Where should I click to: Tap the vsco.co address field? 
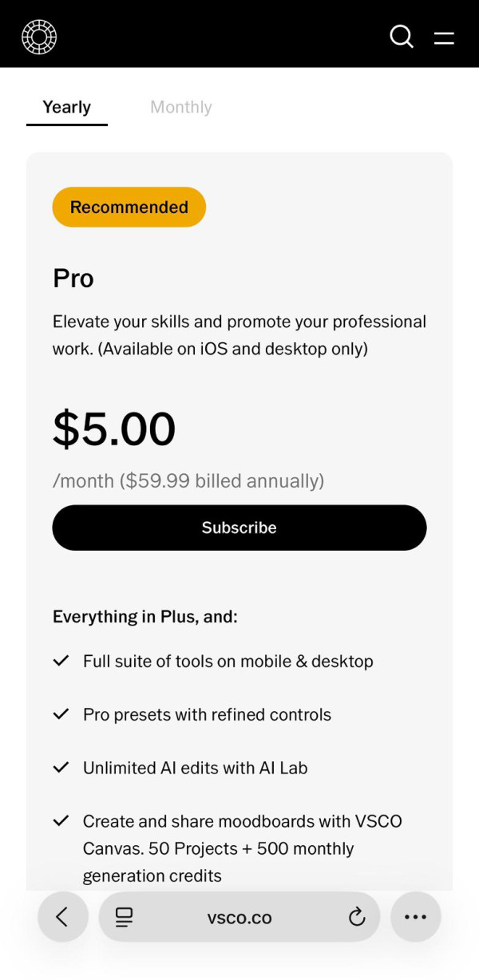239,918
